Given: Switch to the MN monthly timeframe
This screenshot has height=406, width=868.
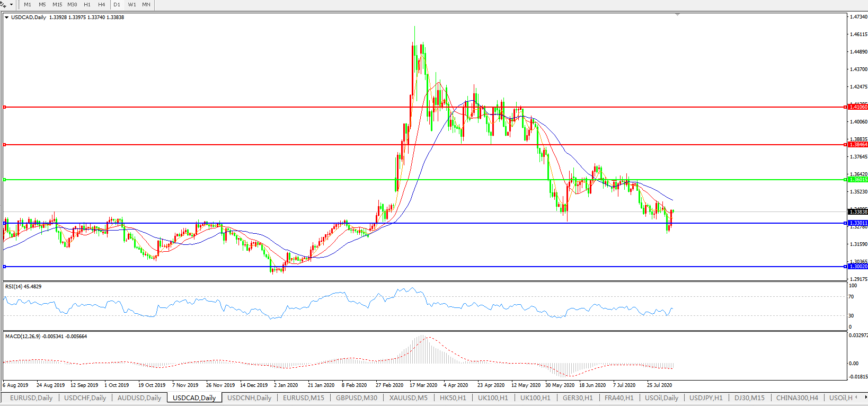Looking at the screenshot, I should (146, 5).
